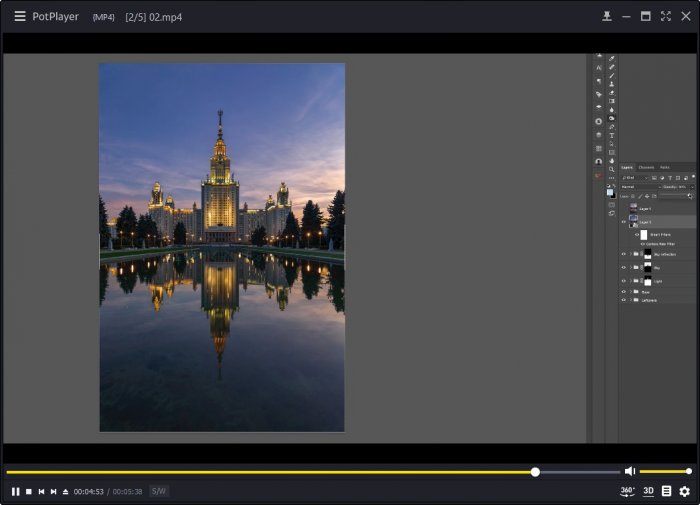Select the Rectangle shape tool

(612, 152)
